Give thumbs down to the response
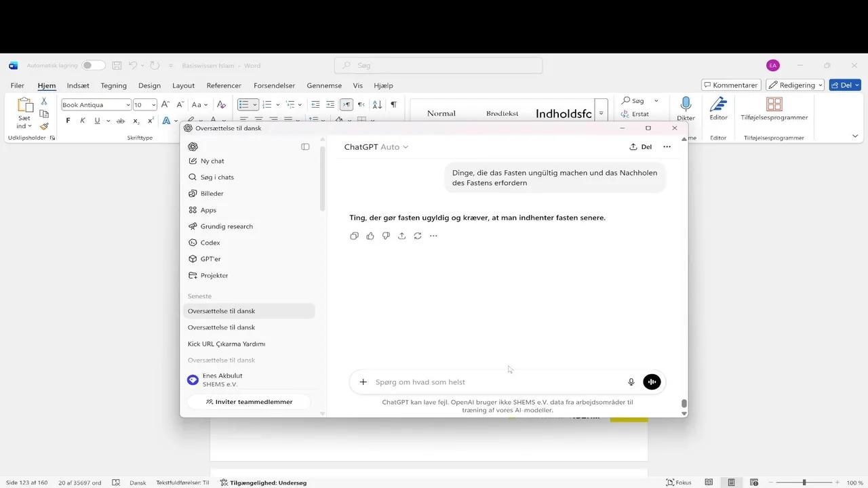Image resolution: width=868 pixels, height=488 pixels. coord(386,236)
